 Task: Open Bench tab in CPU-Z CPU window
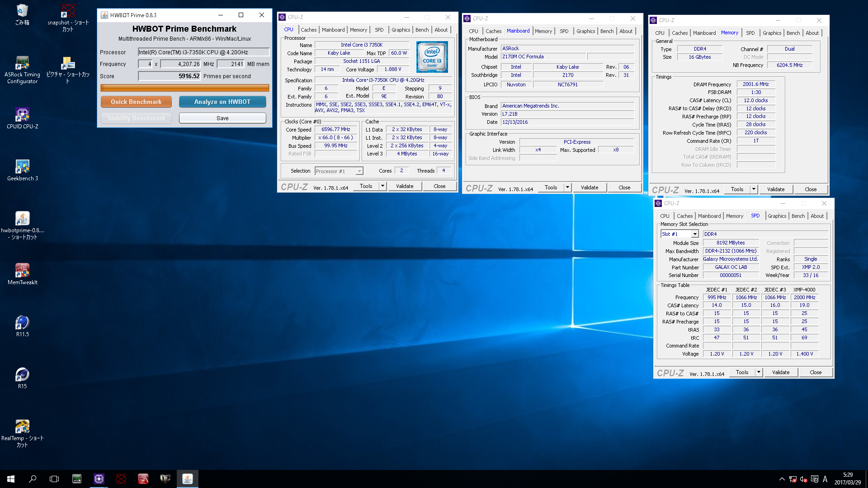tap(422, 30)
